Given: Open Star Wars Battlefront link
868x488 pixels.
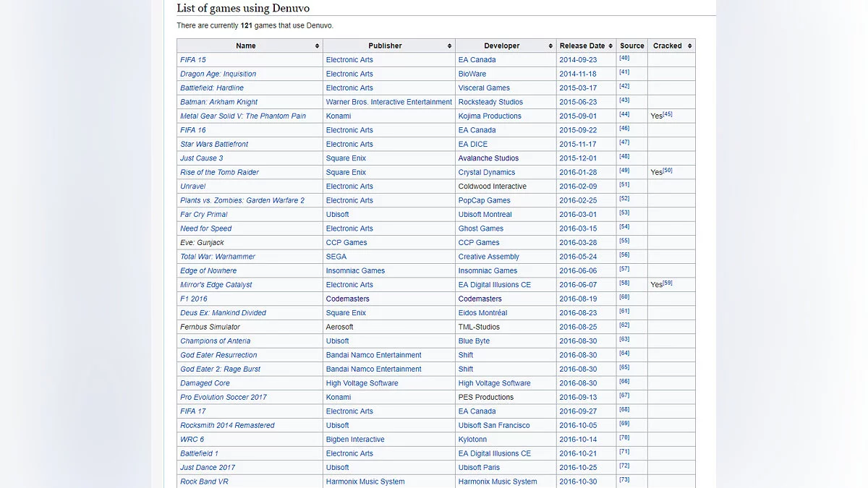Looking at the screenshot, I should click(x=214, y=145).
